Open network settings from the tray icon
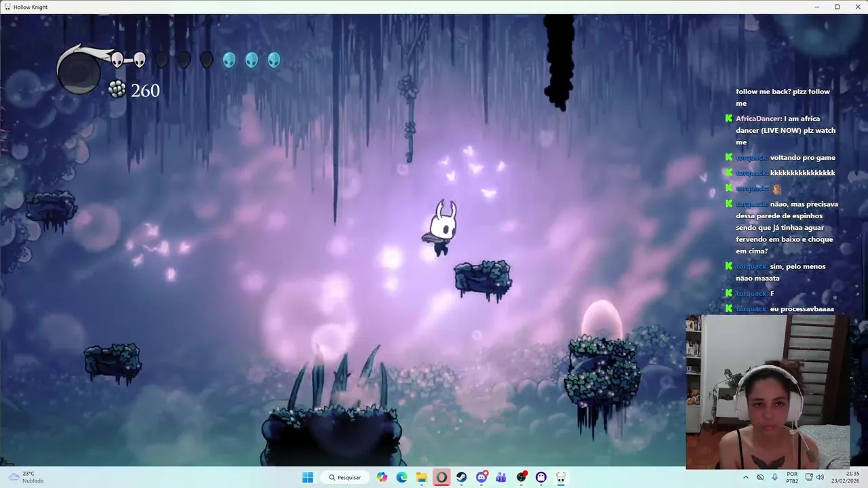Screen dimensions: 868x488 click(x=809, y=477)
